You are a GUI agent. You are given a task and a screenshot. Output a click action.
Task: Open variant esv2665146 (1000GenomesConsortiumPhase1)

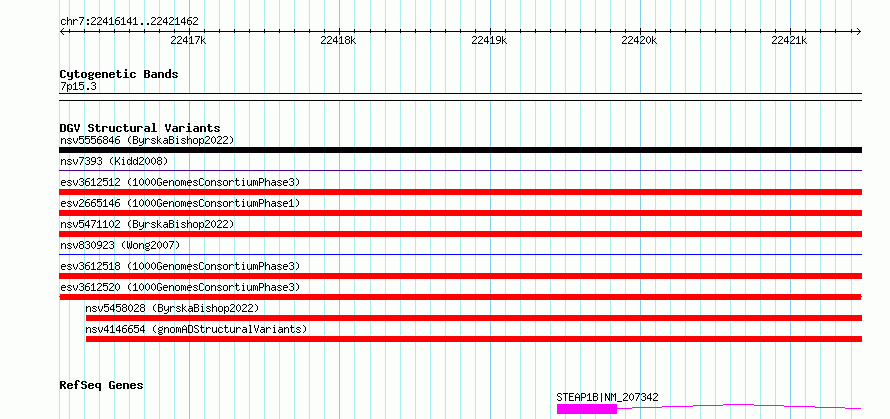180,203
